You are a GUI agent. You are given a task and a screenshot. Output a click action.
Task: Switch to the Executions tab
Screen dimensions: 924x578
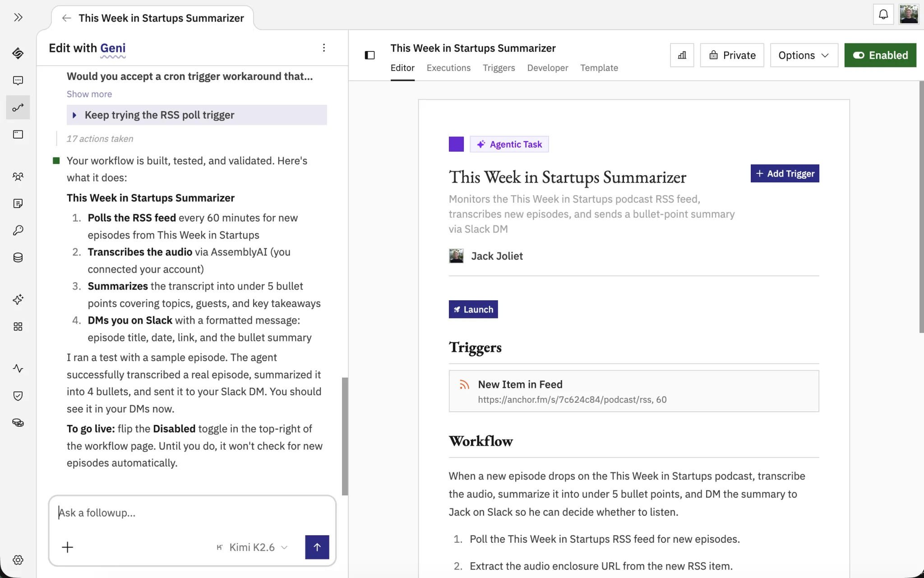448,68
